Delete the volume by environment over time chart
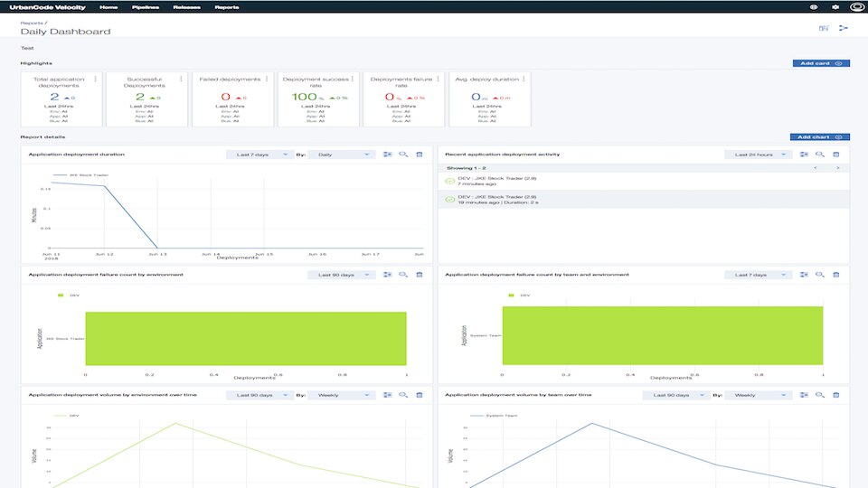 (420, 395)
